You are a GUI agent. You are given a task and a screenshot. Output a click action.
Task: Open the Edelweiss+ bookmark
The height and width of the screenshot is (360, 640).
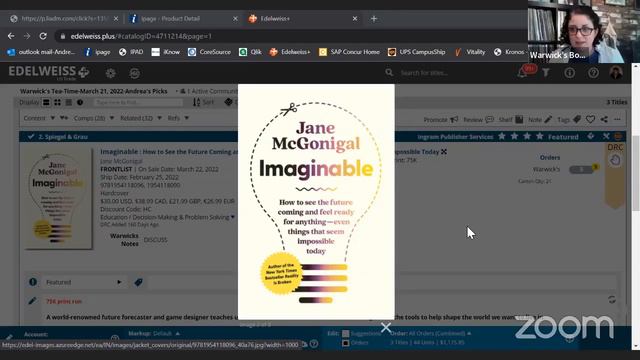click(x=290, y=52)
